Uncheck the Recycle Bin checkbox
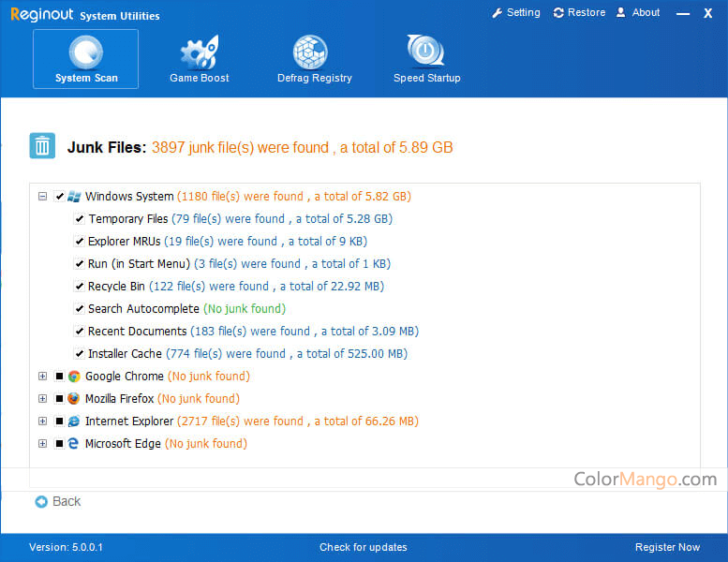Image resolution: width=728 pixels, height=562 pixels. [80, 287]
